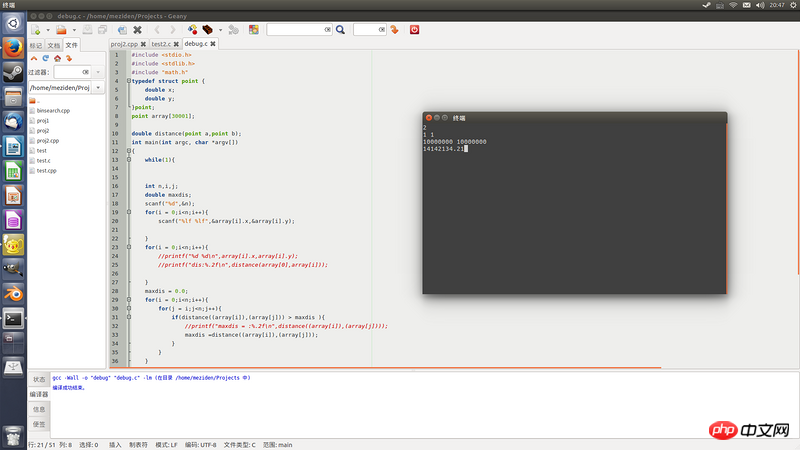Image resolution: width=800 pixels, height=450 pixels.
Task: Select test.cpp in file list
Action: (46, 171)
